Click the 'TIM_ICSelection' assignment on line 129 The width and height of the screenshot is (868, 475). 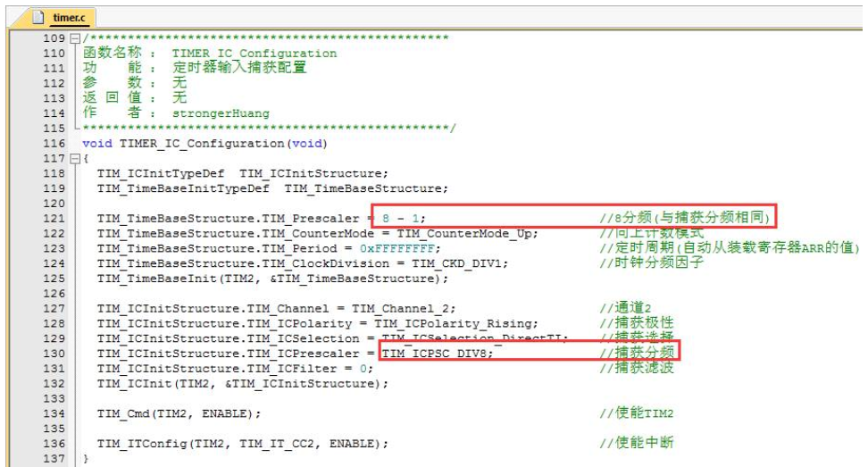(333, 338)
